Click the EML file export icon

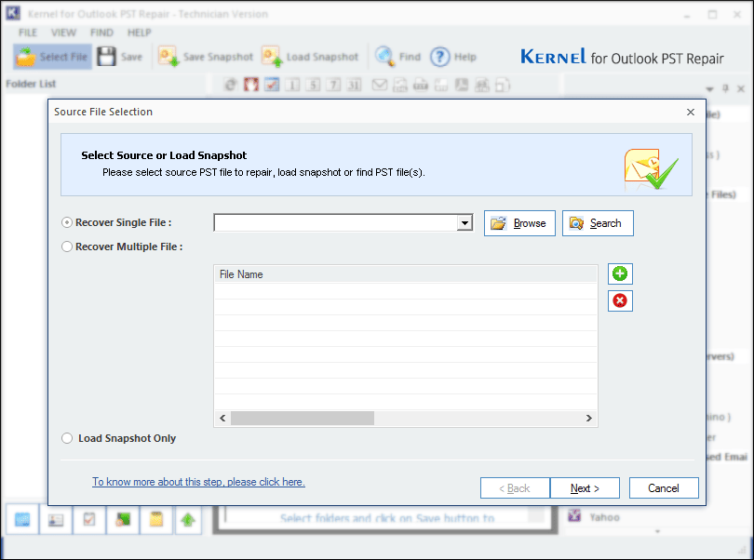[400, 85]
